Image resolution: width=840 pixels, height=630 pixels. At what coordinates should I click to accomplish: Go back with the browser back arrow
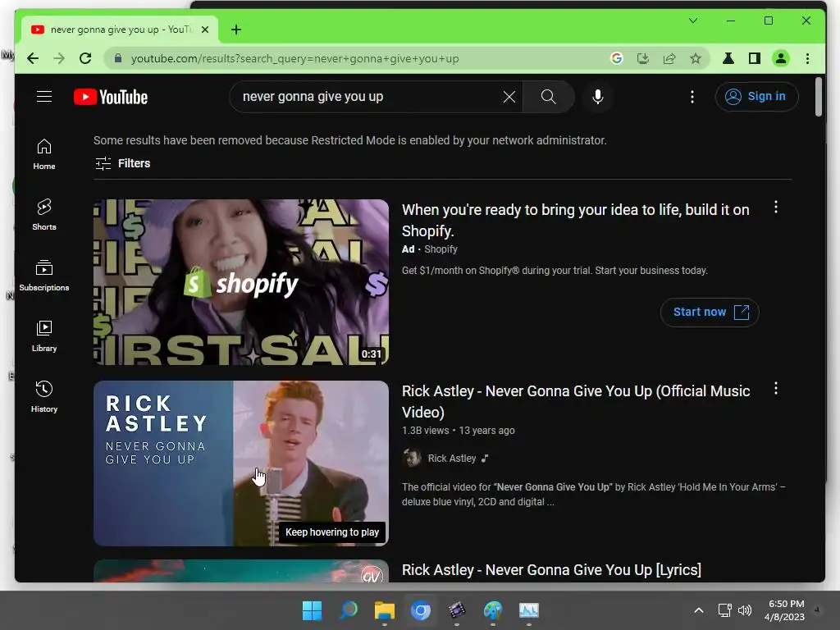tap(33, 58)
